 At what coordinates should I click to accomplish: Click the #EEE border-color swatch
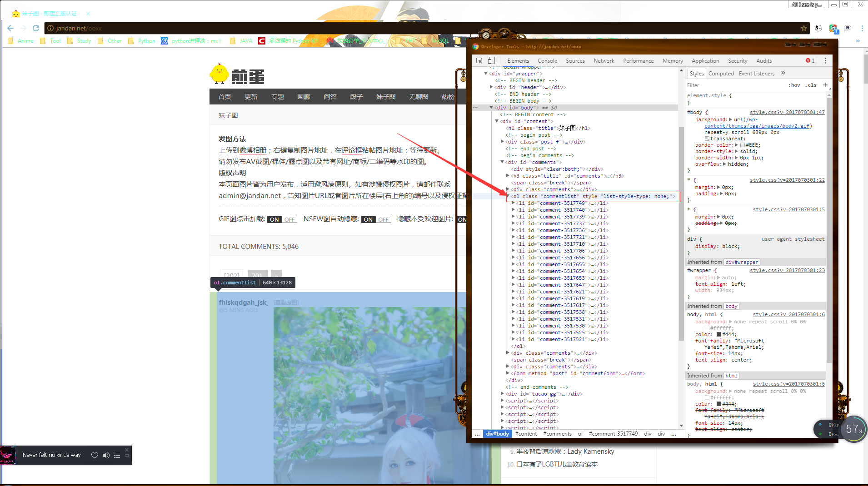pos(743,145)
